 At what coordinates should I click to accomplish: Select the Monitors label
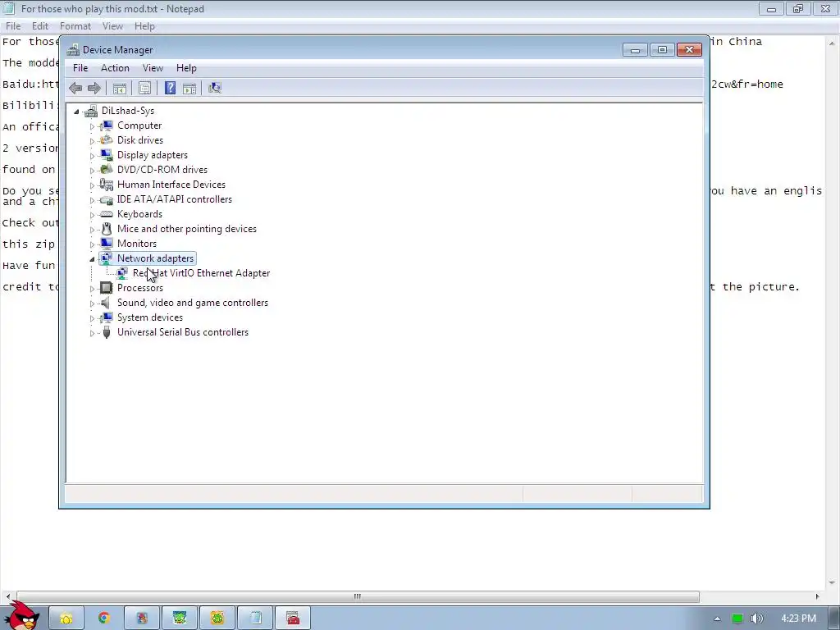pyautogui.click(x=137, y=243)
